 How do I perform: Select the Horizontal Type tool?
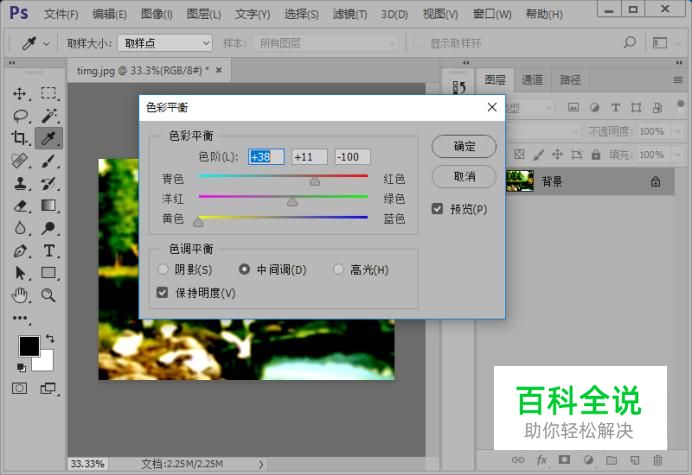point(49,251)
